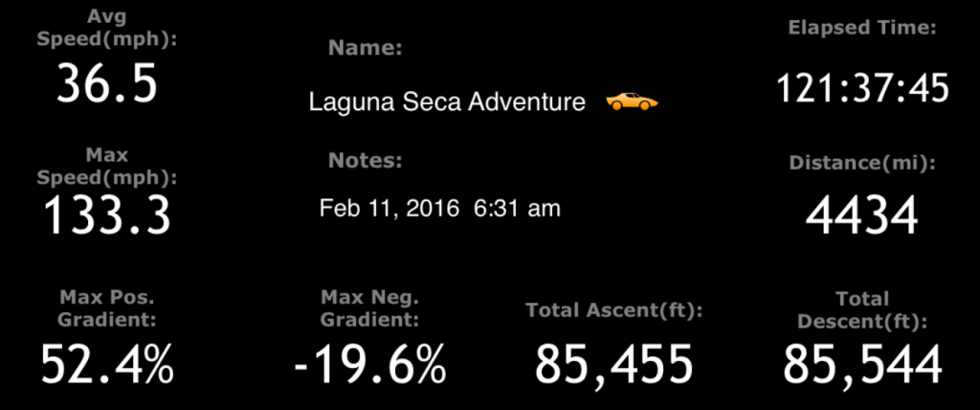This screenshot has width=980, height=410.
Task: Click the Avg Speed(mph) label
Action: (107, 28)
